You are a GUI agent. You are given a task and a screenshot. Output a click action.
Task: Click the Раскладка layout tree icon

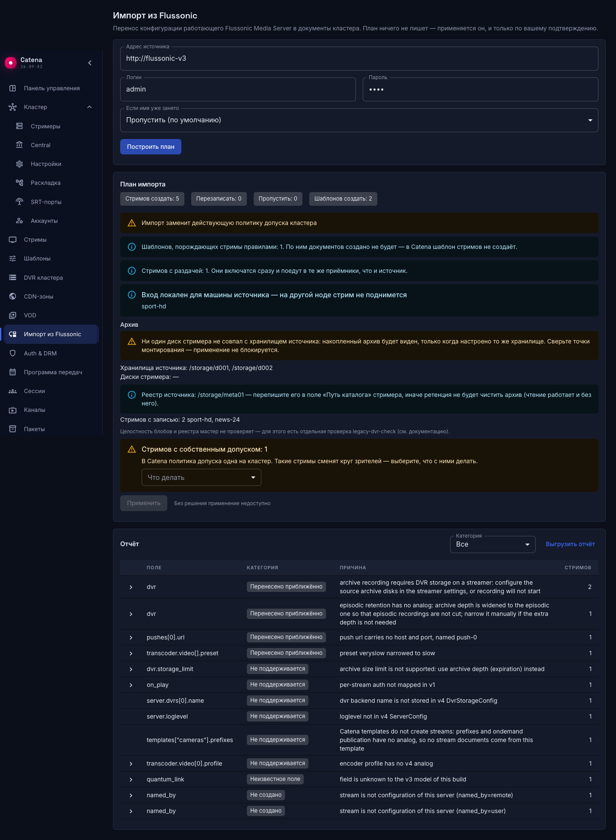click(x=19, y=183)
